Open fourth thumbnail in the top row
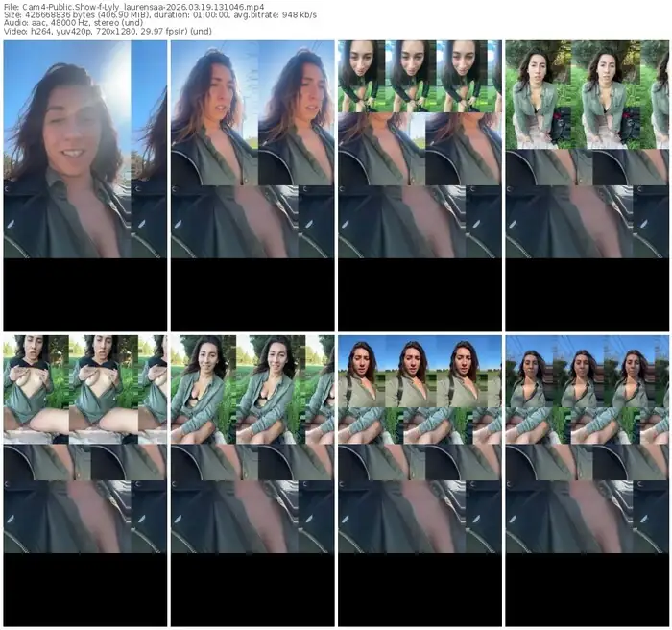The width and height of the screenshot is (672, 630). click(x=588, y=185)
